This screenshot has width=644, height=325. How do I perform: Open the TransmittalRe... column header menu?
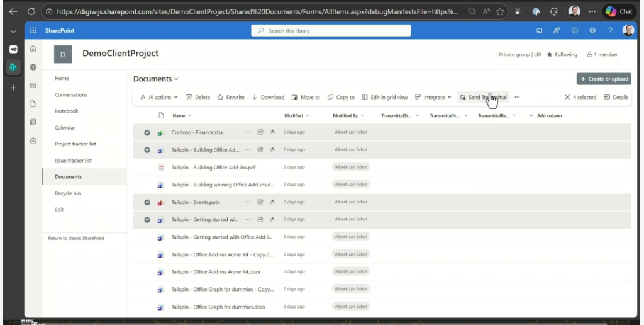[x=497, y=116]
